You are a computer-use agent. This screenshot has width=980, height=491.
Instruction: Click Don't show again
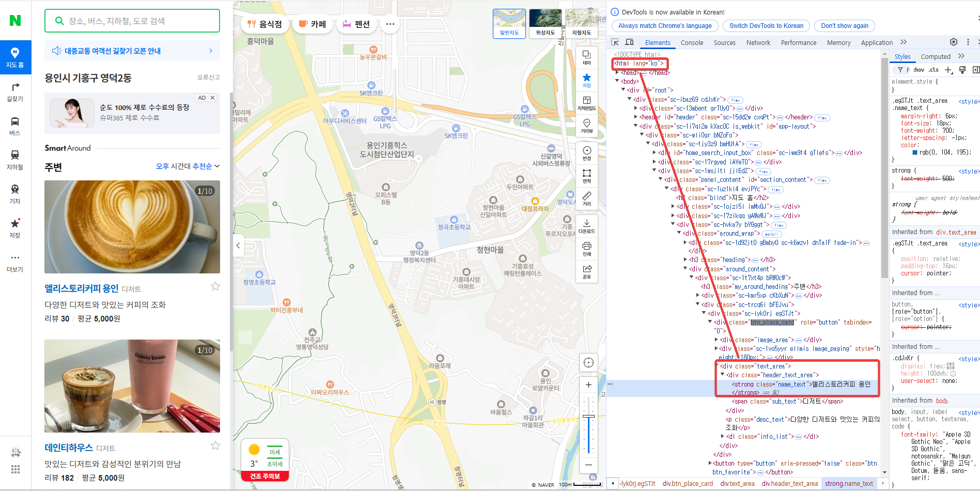click(845, 26)
